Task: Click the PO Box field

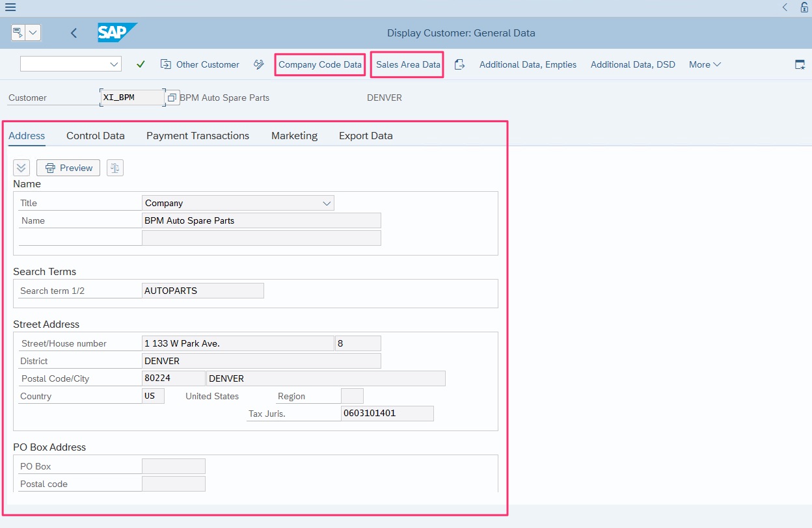Action: coord(174,466)
